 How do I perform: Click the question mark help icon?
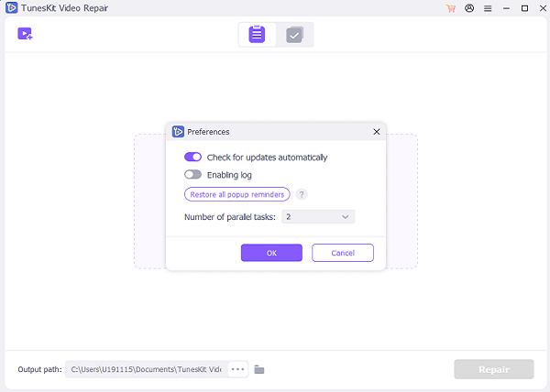(302, 194)
